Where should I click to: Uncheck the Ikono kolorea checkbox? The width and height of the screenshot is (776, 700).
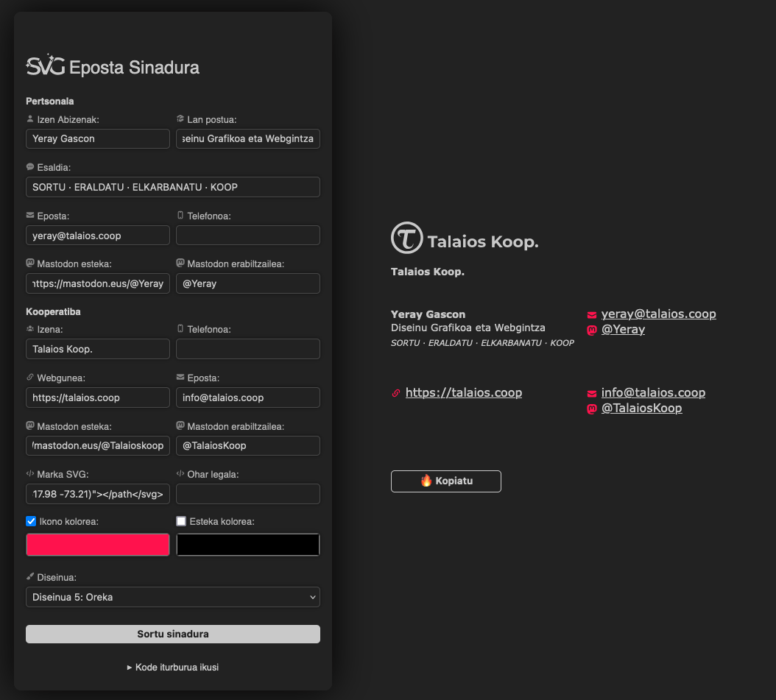coord(31,521)
